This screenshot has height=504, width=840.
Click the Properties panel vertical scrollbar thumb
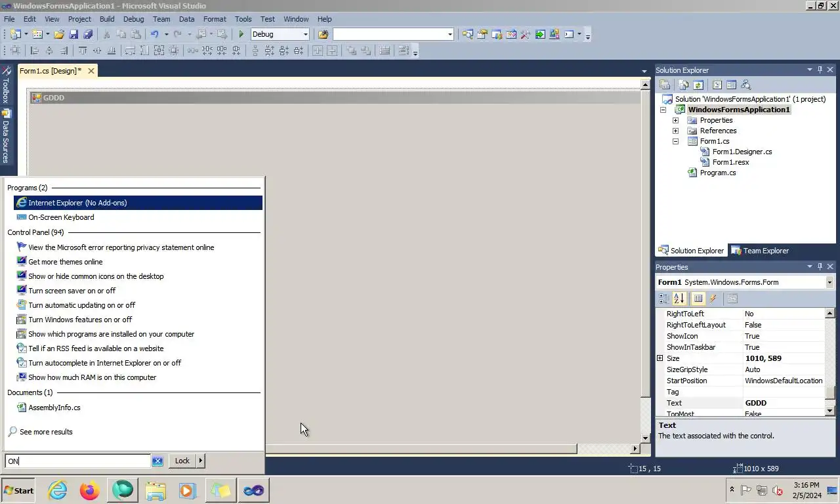[829, 392]
